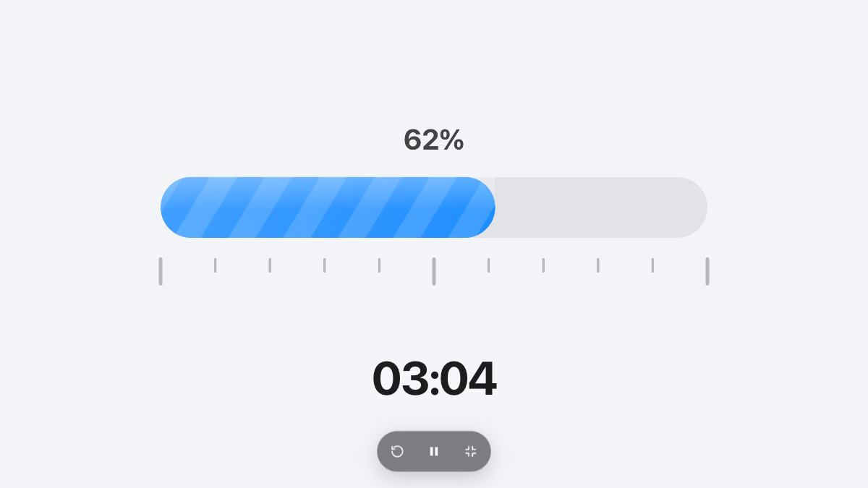Image resolution: width=868 pixels, height=488 pixels.
Task: Click the minutes digits 03 in timer
Action: pyautogui.click(x=400, y=378)
